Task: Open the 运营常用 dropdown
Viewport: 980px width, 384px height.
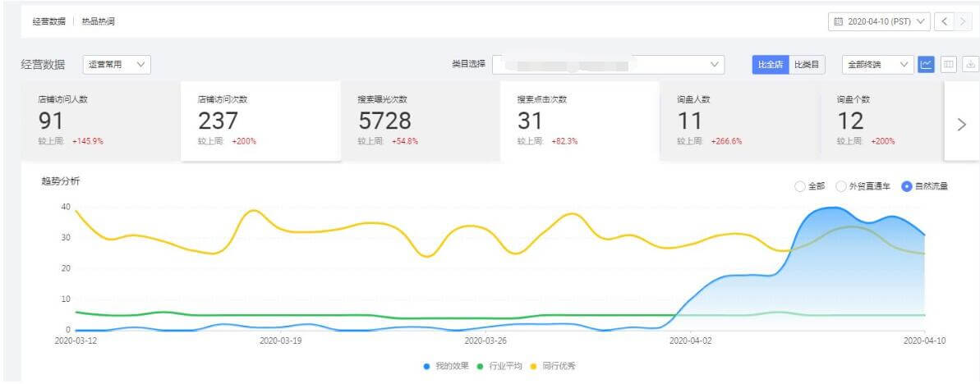Action: (x=117, y=65)
